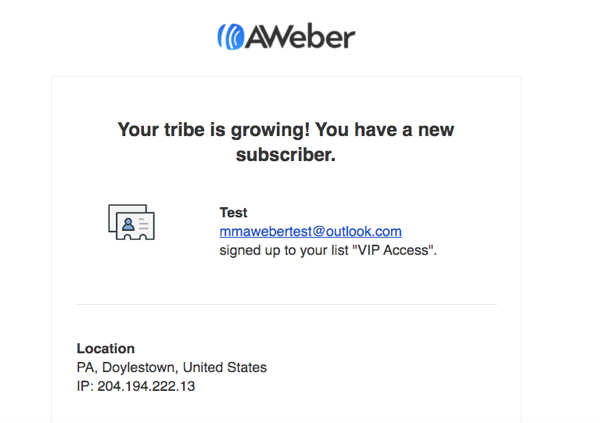
Task: Click the horizontal divider line above Location
Action: (x=286, y=305)
